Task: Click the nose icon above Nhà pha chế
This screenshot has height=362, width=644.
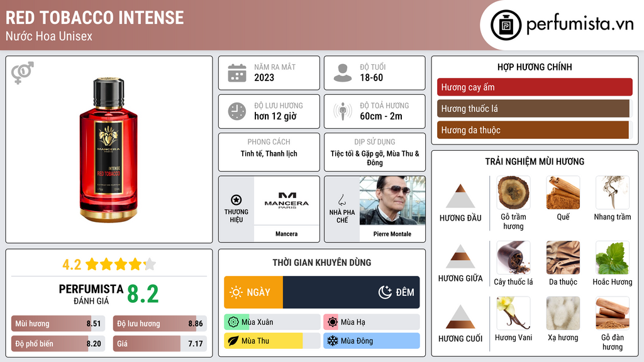Action: click(x=341, y=200)
